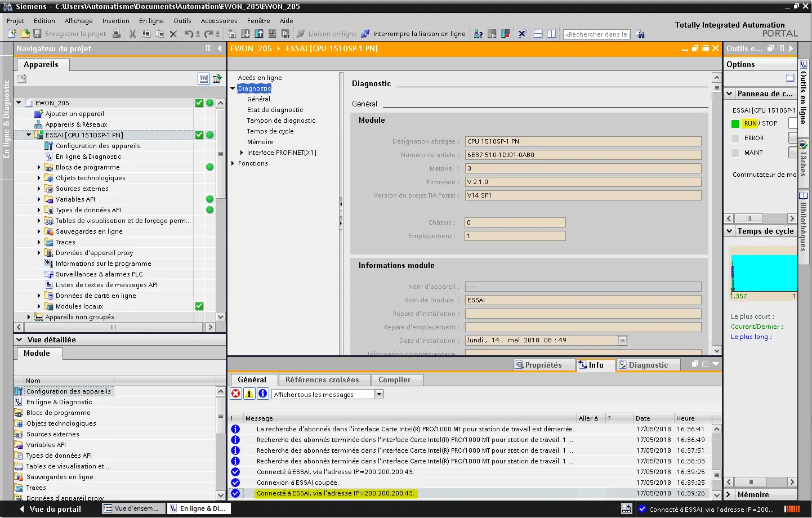Click the paste icon in toolbar
Viewport: 812px width, 518px height.
click(159, 34)
